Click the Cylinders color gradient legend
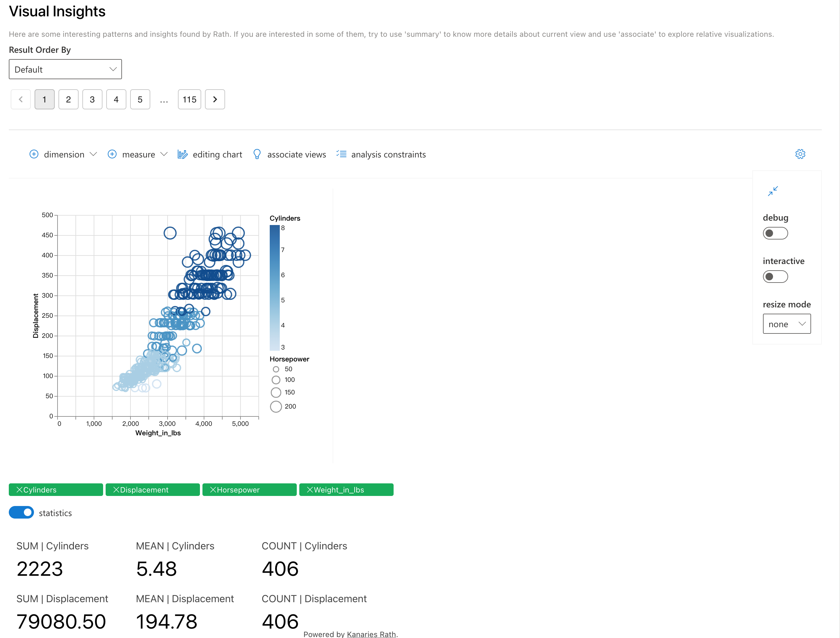 click(275, 288)
